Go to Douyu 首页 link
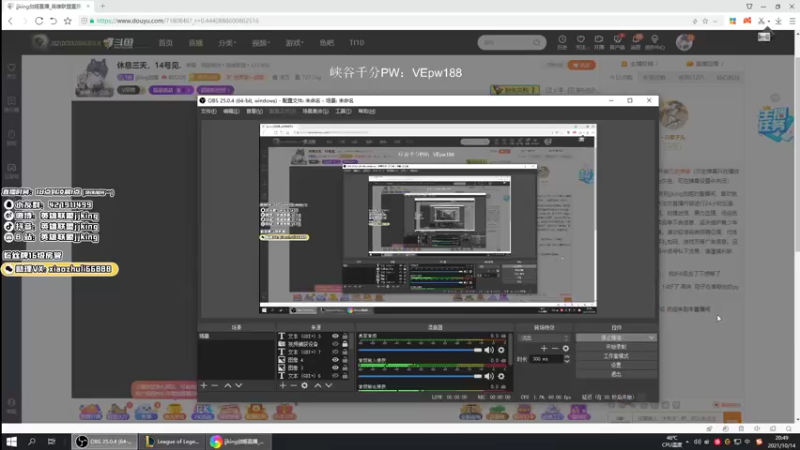Image resolution: width=800 pixels, height=450 pixels. (x=165, y=43)
